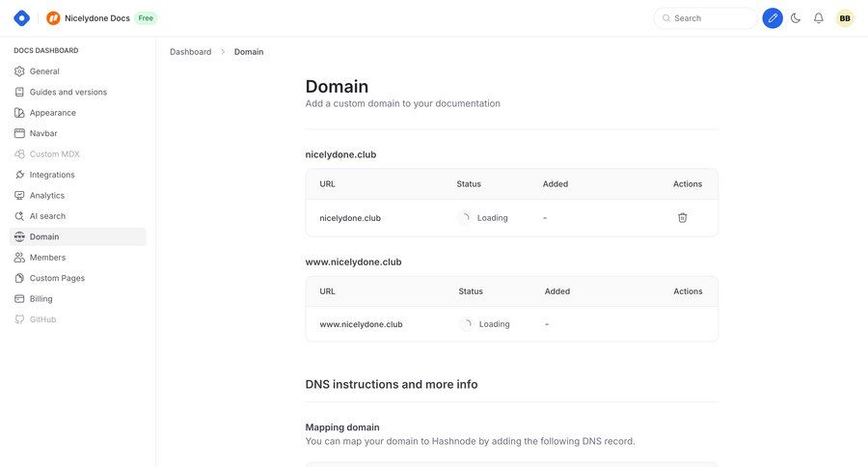
Task: Click Dashboard breadcrumb link
Action: pyautogui.click(x=190, y=51)
